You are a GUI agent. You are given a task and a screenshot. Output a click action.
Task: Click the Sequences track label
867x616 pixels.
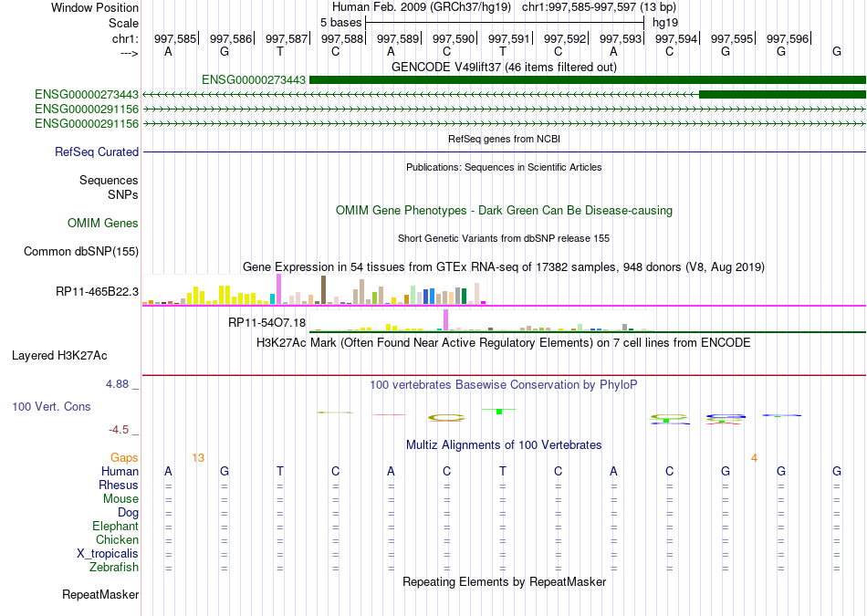[x=109, y=181]
